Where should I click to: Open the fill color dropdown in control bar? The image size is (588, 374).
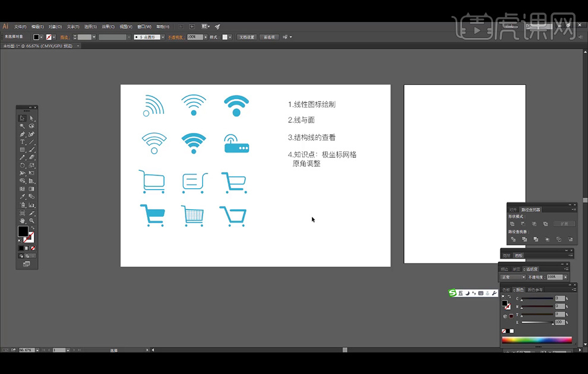42,37
